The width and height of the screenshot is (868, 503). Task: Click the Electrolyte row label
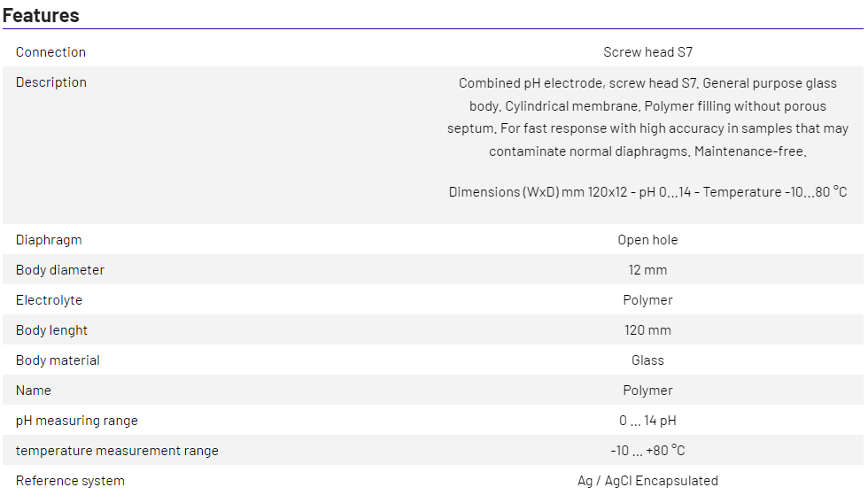(x=49, y=300)
